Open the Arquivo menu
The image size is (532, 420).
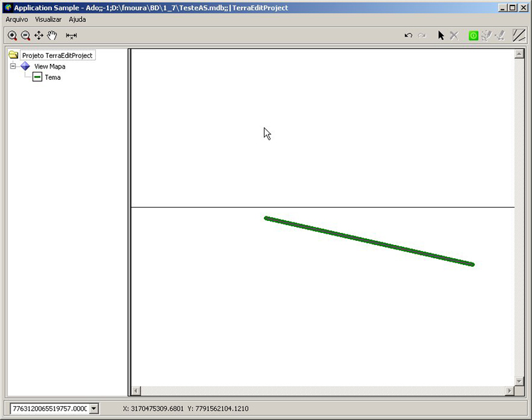click(x=17, y=20)
